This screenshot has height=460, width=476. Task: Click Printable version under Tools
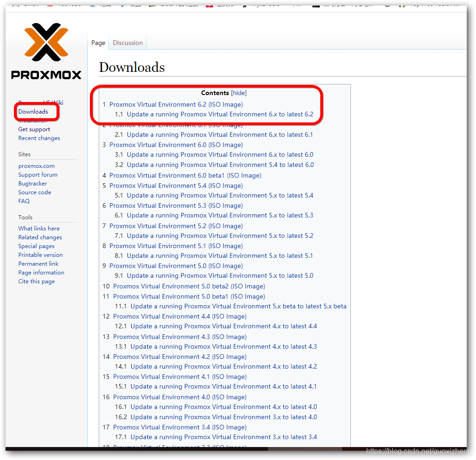point(40,255)
